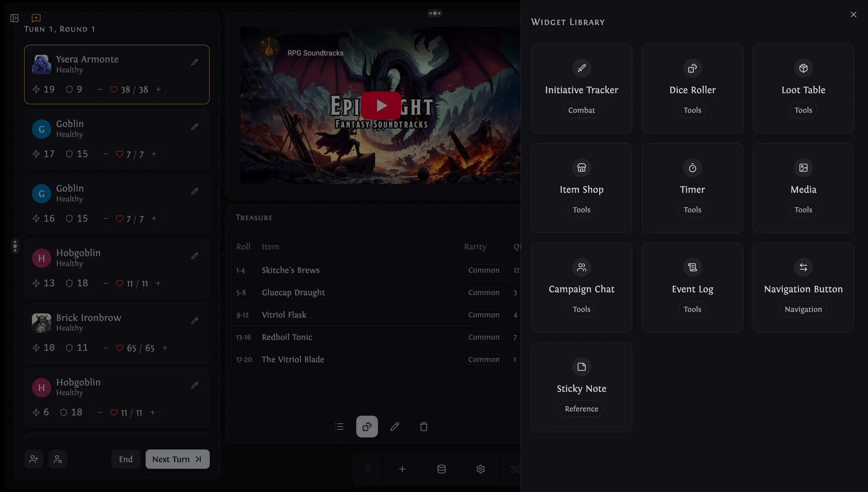868x492 pixels.
Task: Open the media widget three-dot menu
Action: pyautogui.click(x=435, y=13)
